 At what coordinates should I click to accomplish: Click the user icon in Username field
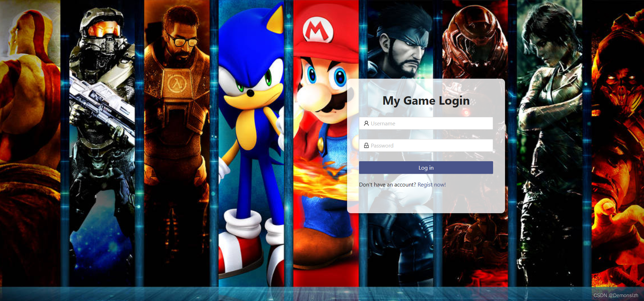pos(366,123)
